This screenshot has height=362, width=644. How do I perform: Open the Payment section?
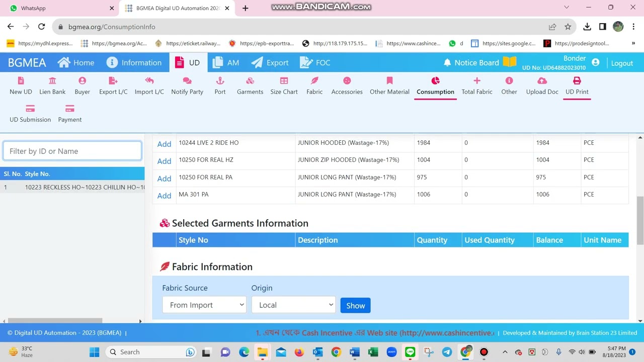pos(70,114)
